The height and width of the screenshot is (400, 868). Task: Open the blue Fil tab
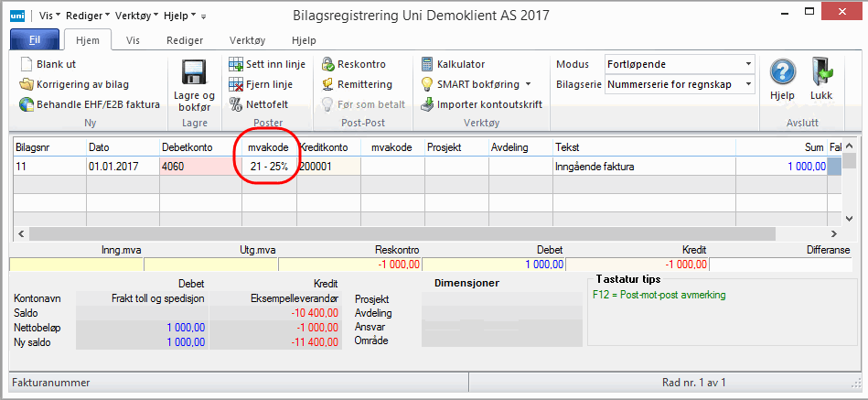(x=33, y=40)
